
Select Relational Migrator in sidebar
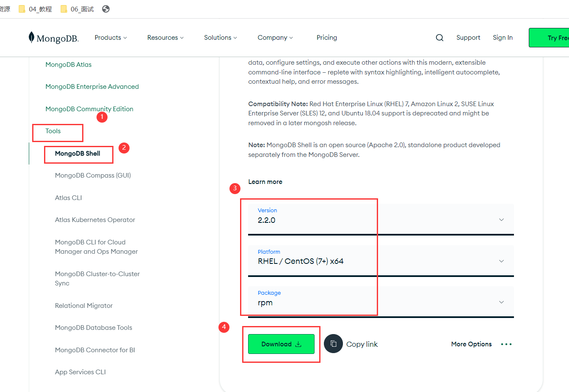point(84,306)
